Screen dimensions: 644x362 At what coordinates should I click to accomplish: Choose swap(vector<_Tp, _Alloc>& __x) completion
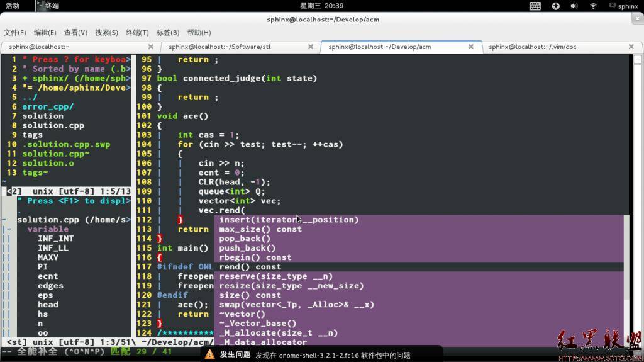[419, 305]
